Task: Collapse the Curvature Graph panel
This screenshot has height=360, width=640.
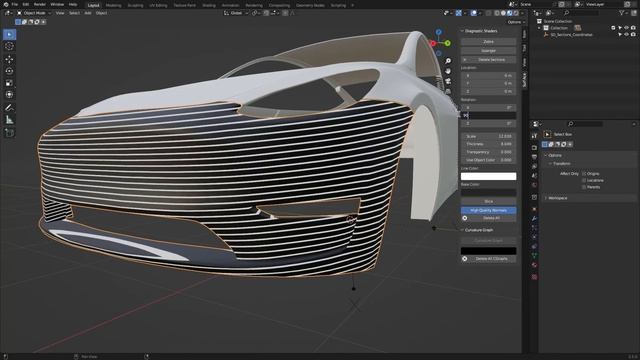Action: click(x=462, y=230)
